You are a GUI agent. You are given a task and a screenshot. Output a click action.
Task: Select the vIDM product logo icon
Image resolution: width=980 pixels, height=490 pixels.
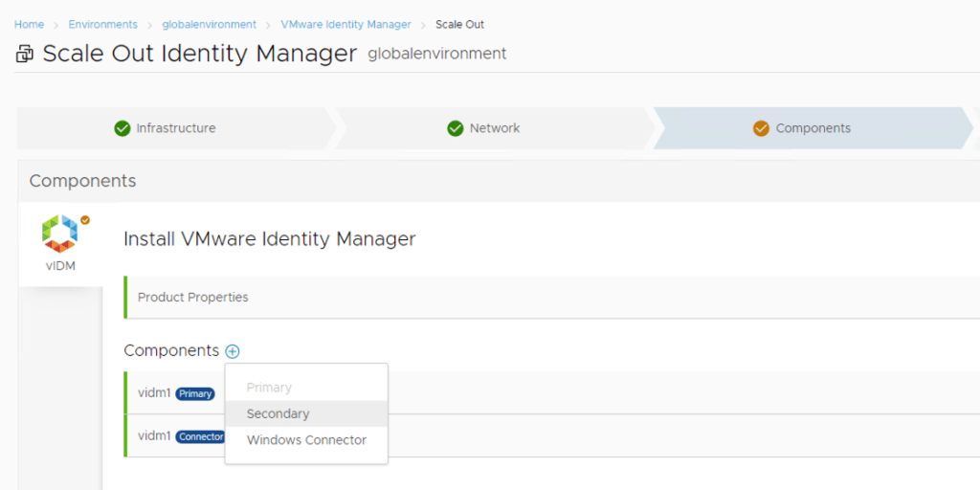[59, 234]
